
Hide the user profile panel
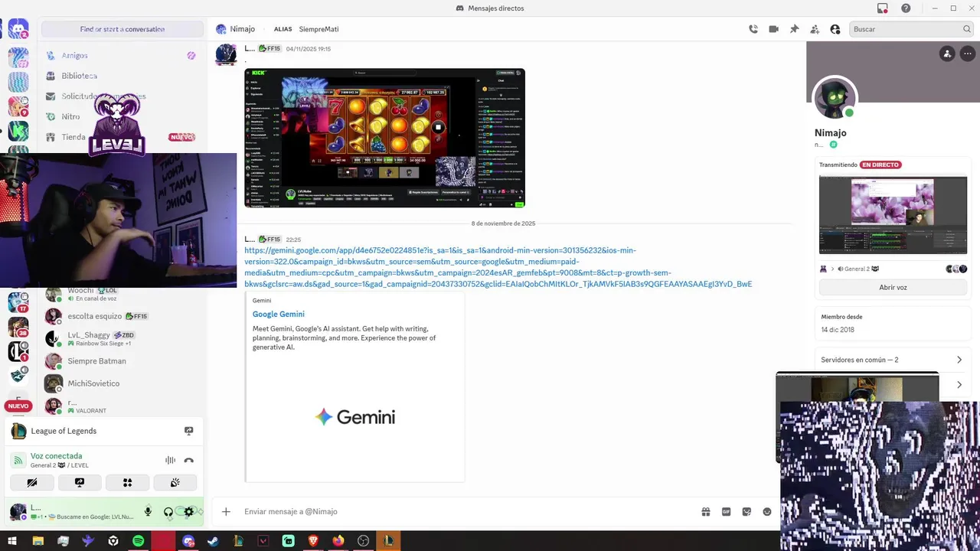click(x=835, y=29)
